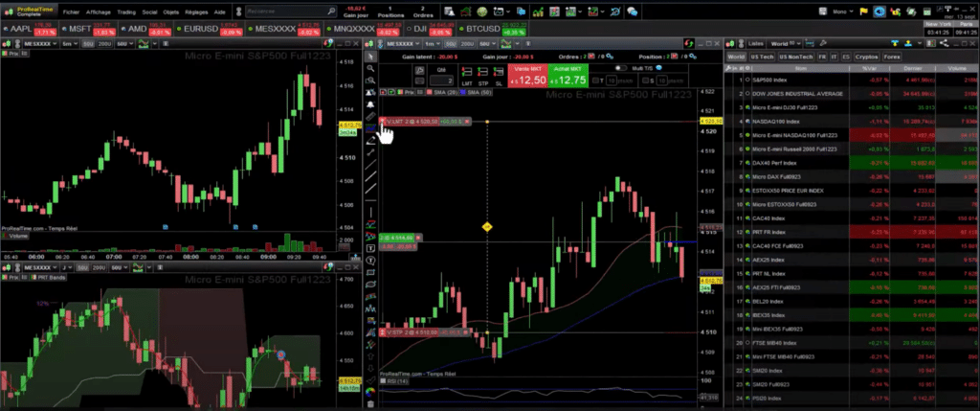Viewport: 980px width, 411px height.
Task: Select the Forex filter tab
Action: pyautogui.click(x=892, y=57)
